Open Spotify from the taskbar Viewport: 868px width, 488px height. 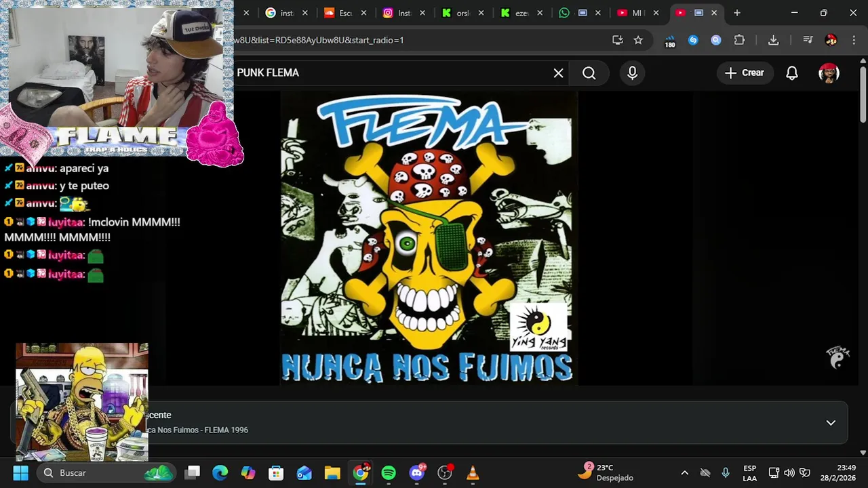point(389,472)
